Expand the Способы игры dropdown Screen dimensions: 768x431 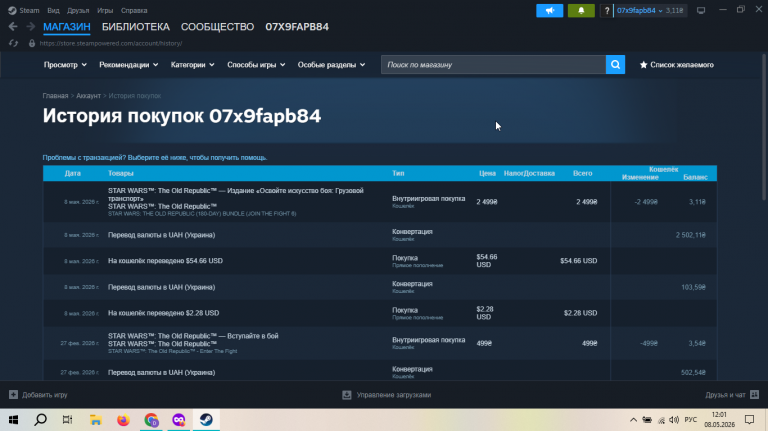coord(256,65)
